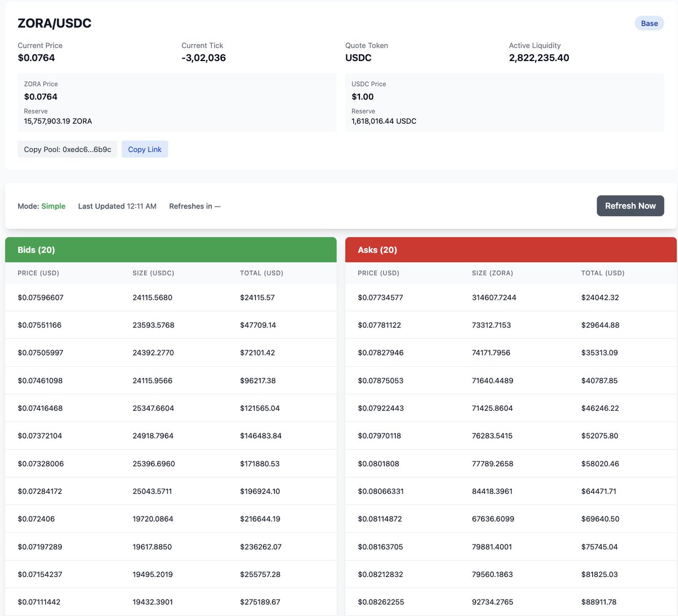This screenshot has height=616, width=678.
Task: Copy the pool address 0xedc6...6b9c
Action: [67, 149]
